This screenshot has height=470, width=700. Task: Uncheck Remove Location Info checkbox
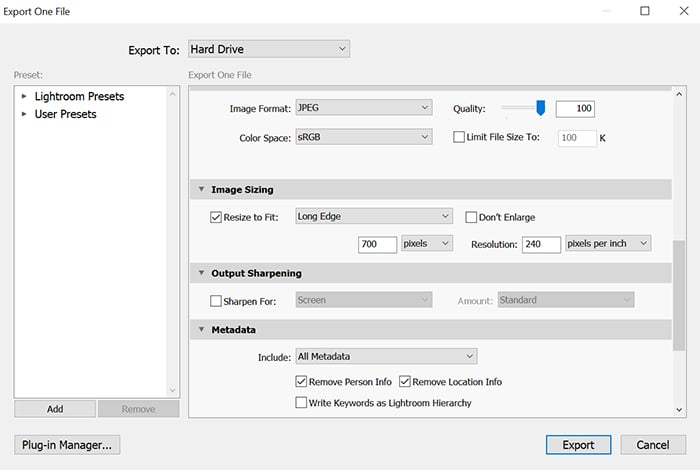click(x=404, y=382)
